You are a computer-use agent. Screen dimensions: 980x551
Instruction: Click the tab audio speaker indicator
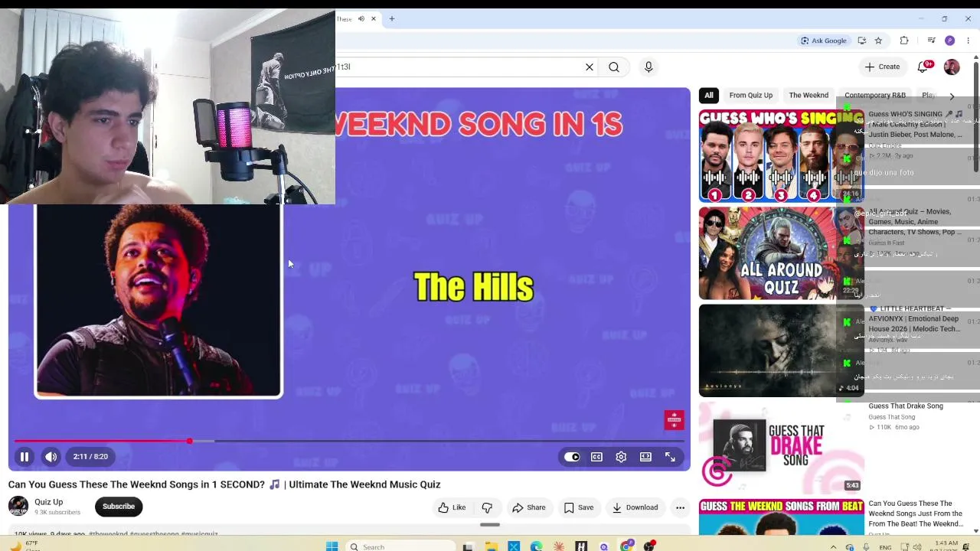[x=361, y=19]
